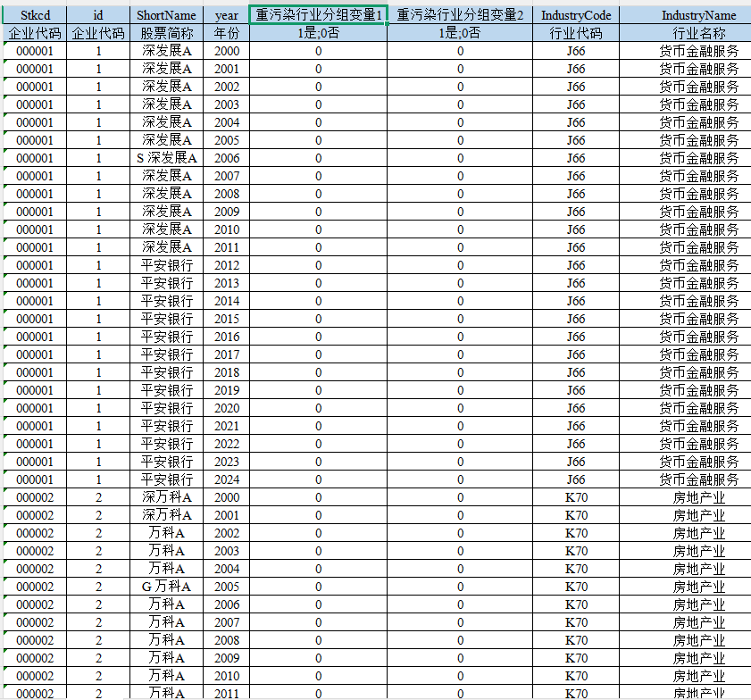Click the Stkcd column header cell
This screenshot has width=751, height=700.
(x=35, y=15)
